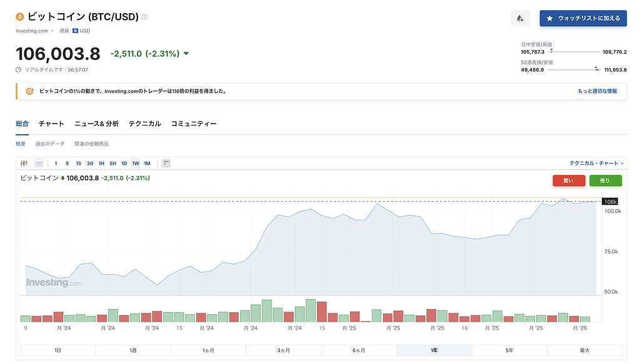Click the add price alert bell icon
The height and width of the screenshot is (364, 640).
(x=520, y=19)
